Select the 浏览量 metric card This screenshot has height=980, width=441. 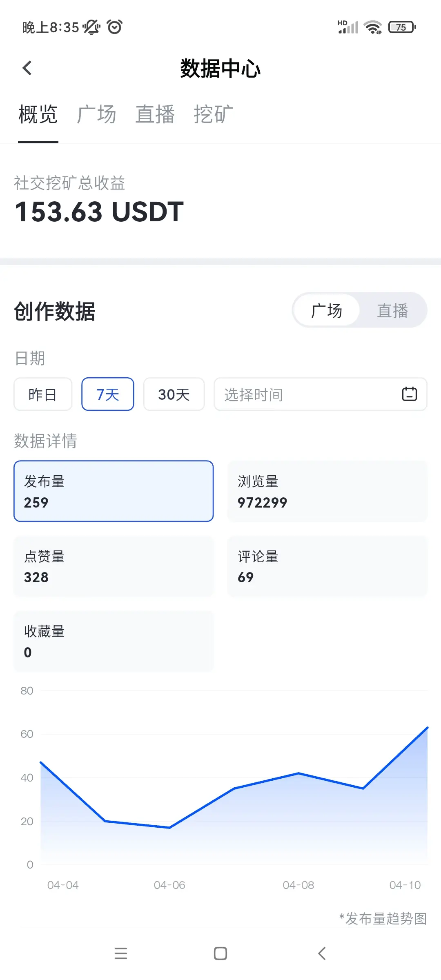pos(327,491)
